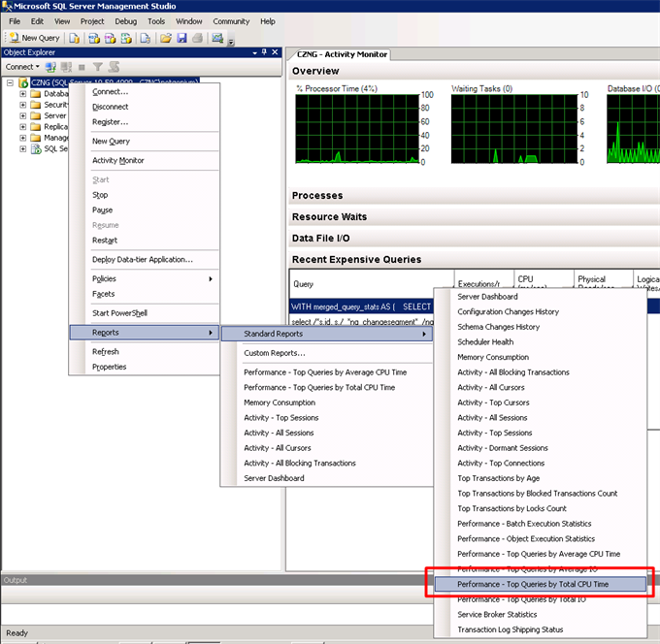Click the Save floppy disk icon
Image resolution: width=660 pixels, height=644 pixels.
181,38
